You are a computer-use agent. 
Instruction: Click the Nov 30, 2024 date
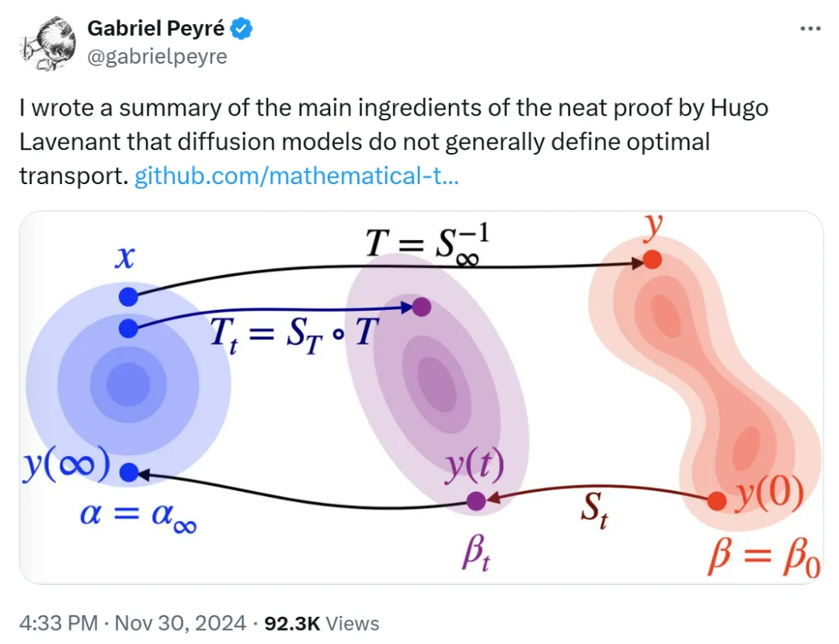click(x=179, y=623)
